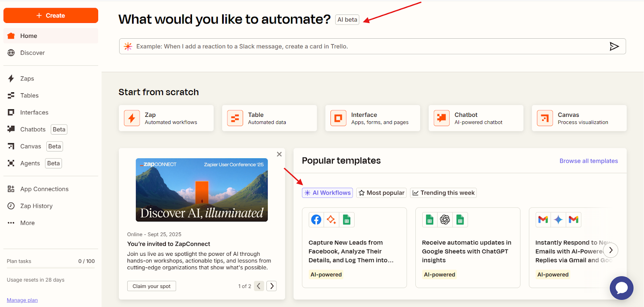
Task: Open Chatbots in the sidebar
Action: tap(33, 129)
